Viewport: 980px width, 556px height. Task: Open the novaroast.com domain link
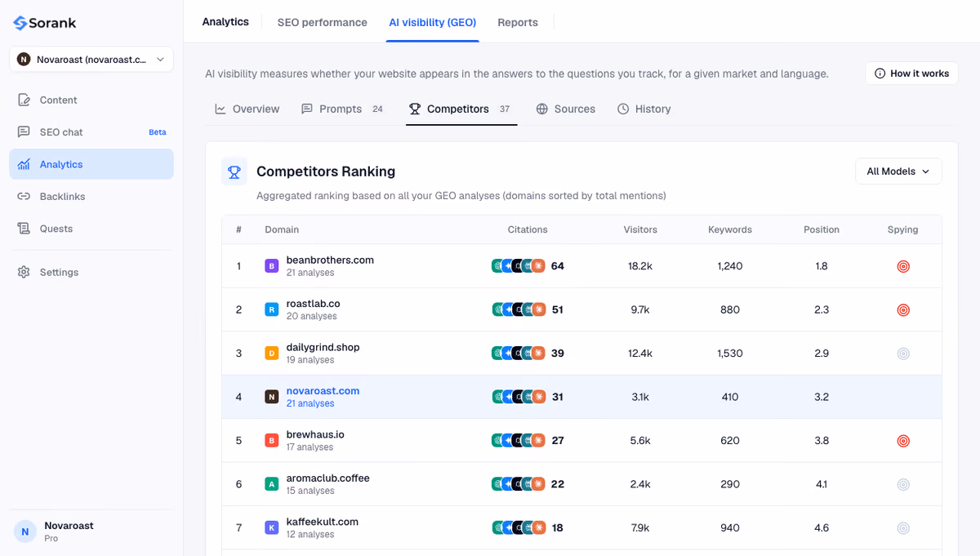[323, 391]
